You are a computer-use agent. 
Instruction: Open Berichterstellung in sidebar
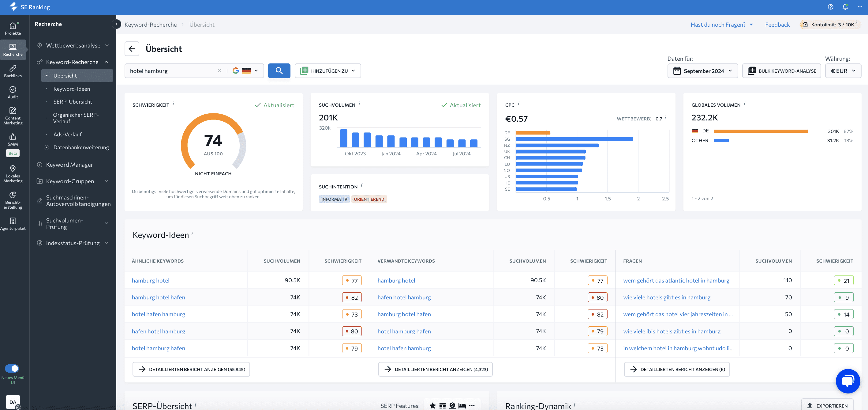[x=13, y=200]
